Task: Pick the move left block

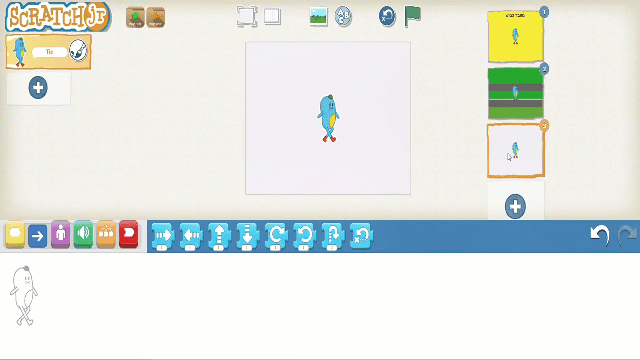Action: [x=191, y=236]
